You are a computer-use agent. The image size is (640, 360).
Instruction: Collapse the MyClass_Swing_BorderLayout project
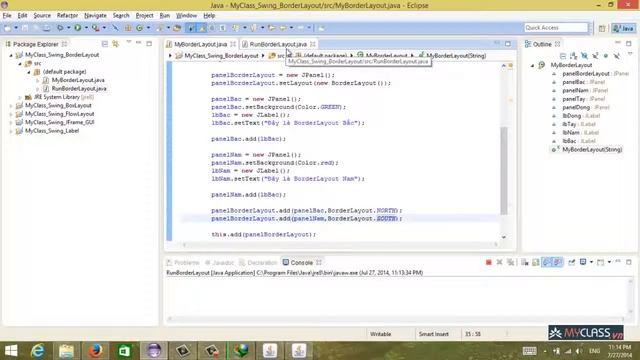pos(11,55)
